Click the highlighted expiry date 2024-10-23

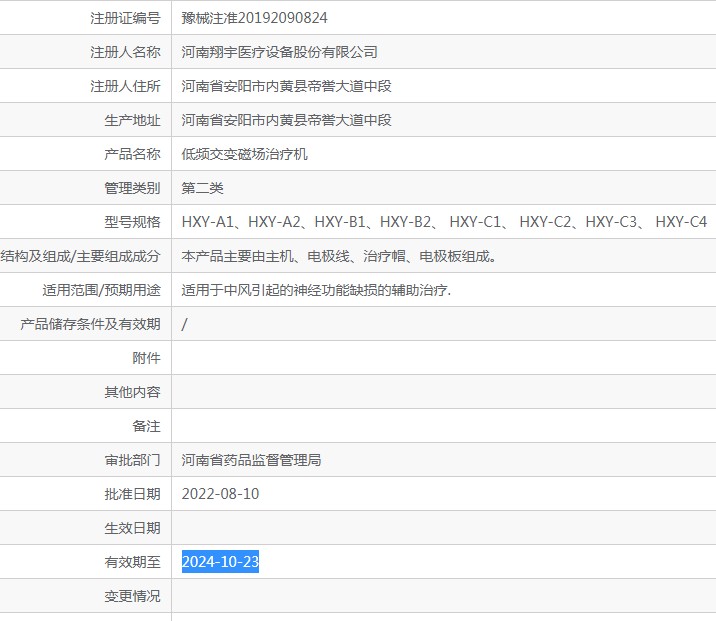click(220, 562)
